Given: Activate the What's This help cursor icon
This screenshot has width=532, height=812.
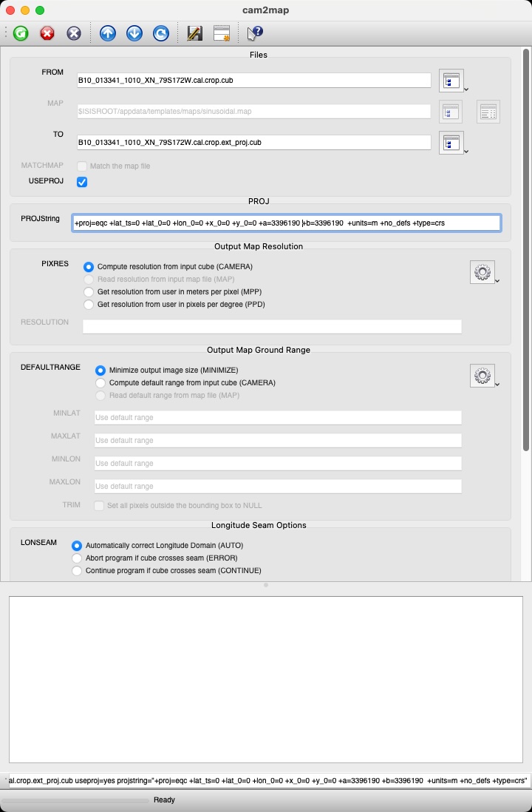Looking at the screenshot, I should 255,33.
